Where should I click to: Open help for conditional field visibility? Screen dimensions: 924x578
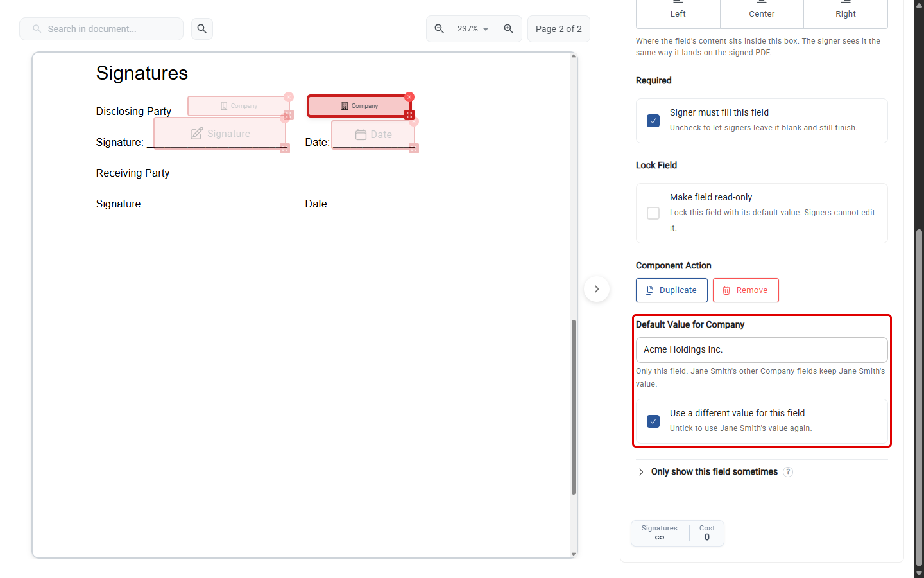coord(788,472)
